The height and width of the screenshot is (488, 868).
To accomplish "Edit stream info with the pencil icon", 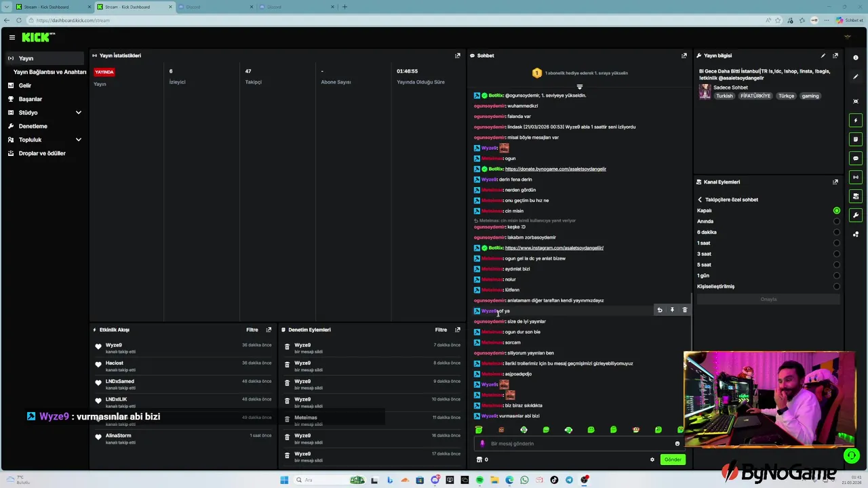I will pyautogui.click(x=823, y=56).
